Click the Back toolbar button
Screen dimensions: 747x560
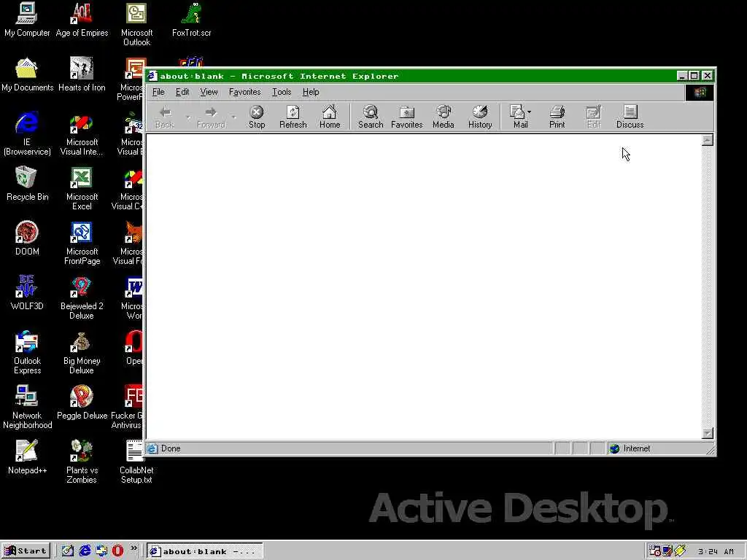pos(165,117)
